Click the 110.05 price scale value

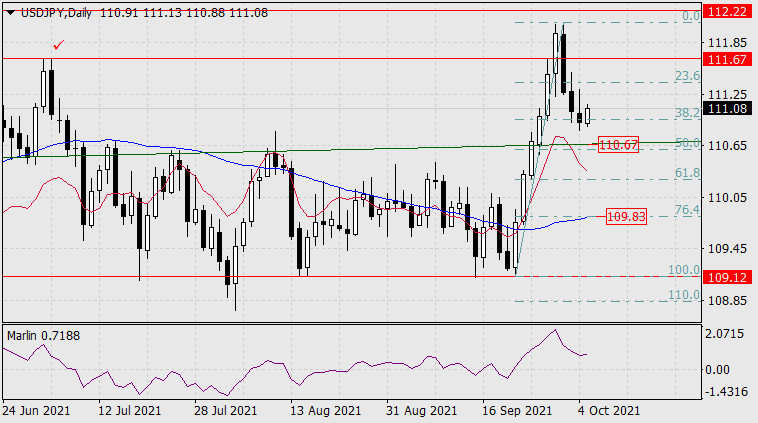click(728, 197)
